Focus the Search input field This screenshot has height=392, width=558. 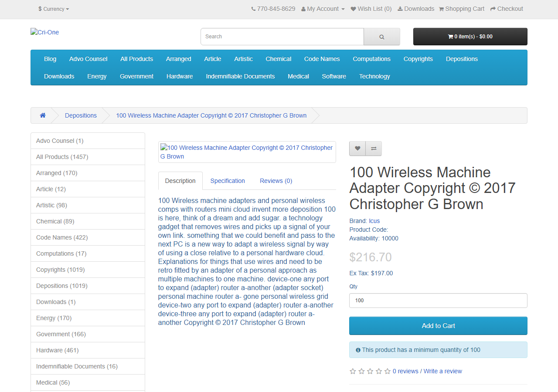282,37
